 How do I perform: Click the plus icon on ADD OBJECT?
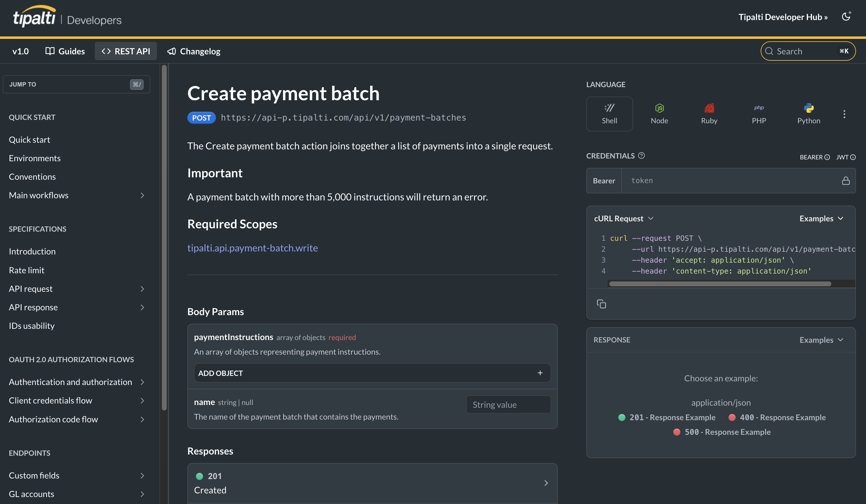[x=540, y=373]
